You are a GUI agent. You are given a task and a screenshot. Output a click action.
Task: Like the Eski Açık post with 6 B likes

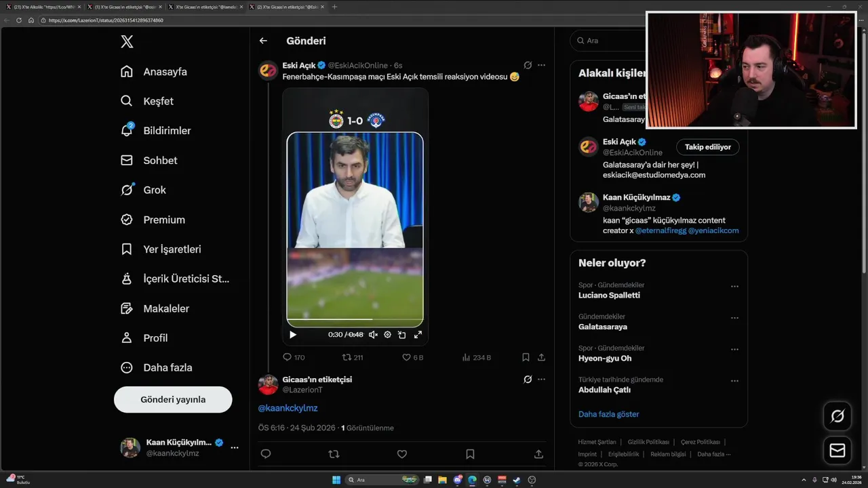[x=413, y=357]
